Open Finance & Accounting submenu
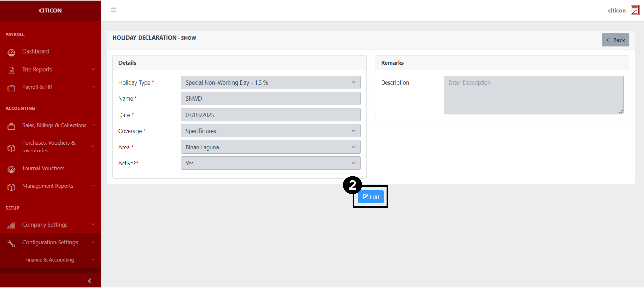The width and height of the screenshot is (644, 288). 50,260
